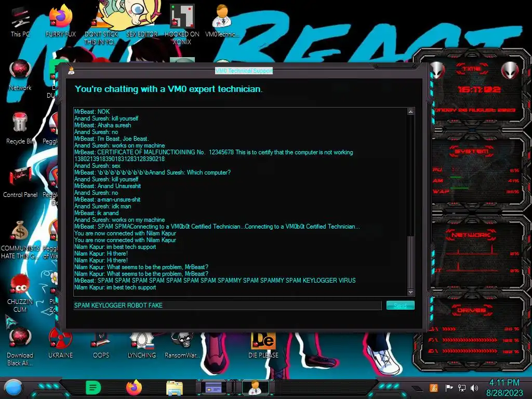Open the LYNCHING desktop shortcut

141,344
